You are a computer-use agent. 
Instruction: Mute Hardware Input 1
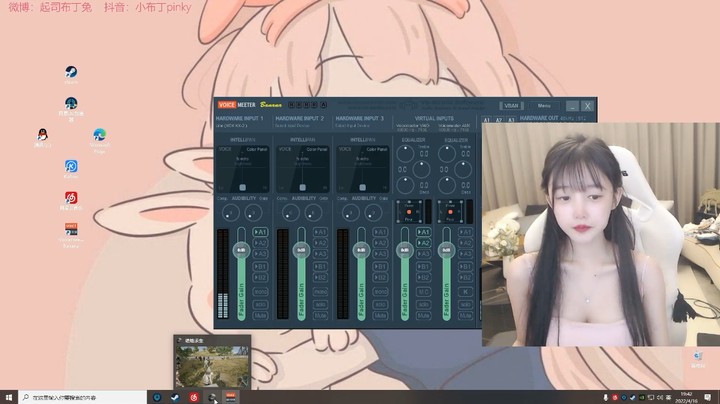tap(260, 316)
